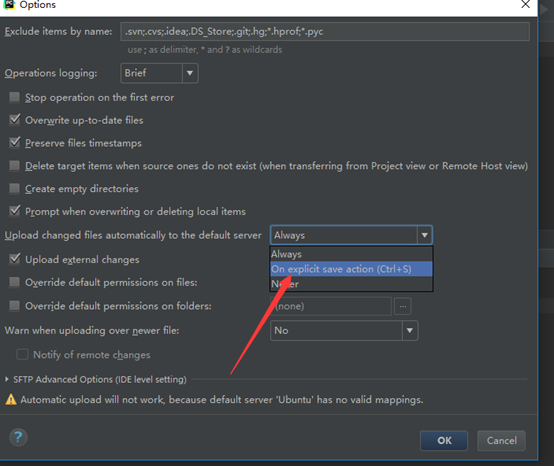Uncheck Upload external changes
The image size is (554, 466).
[14, 259]
